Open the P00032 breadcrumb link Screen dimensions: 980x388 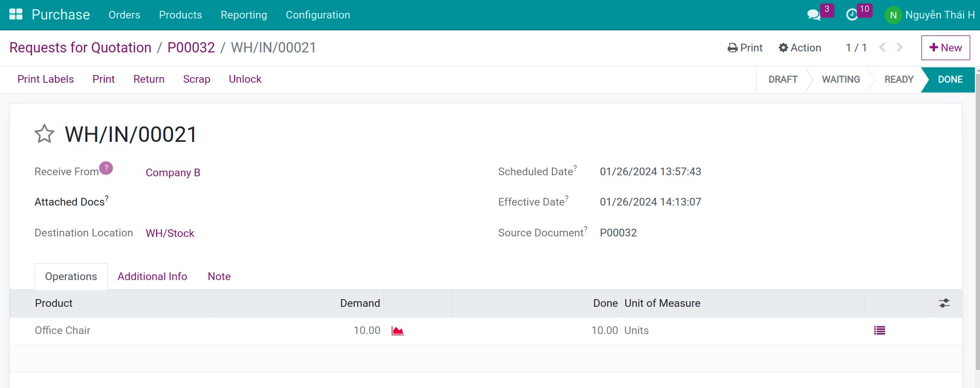[191, 47]
